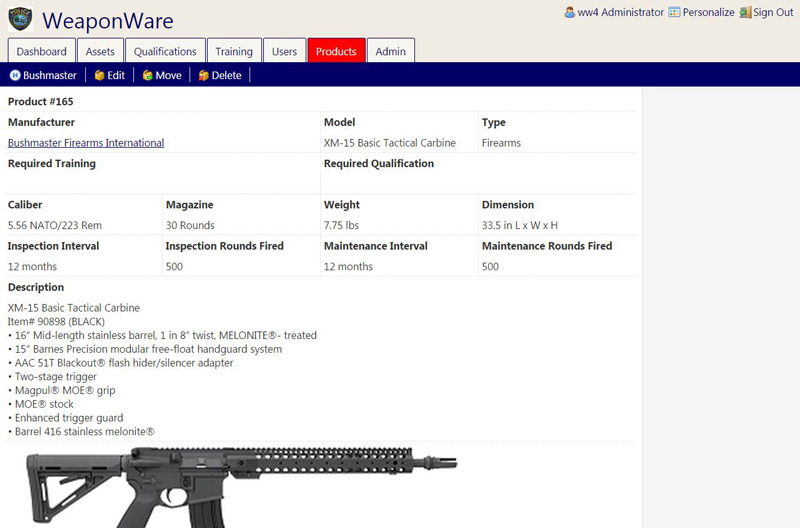Click the type value Firearms
The width and height of the screenshot is (800, 528).
(501, 143)
